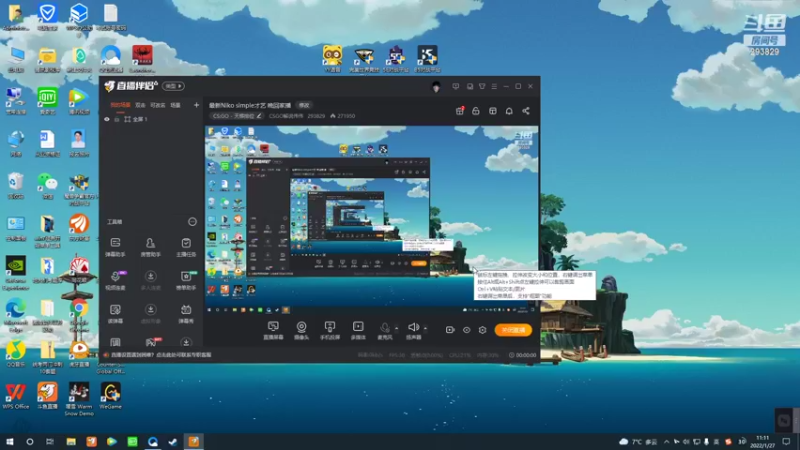800x450 pixels.
Task: Edit the CSGO category tag
Action: point(237,116)
